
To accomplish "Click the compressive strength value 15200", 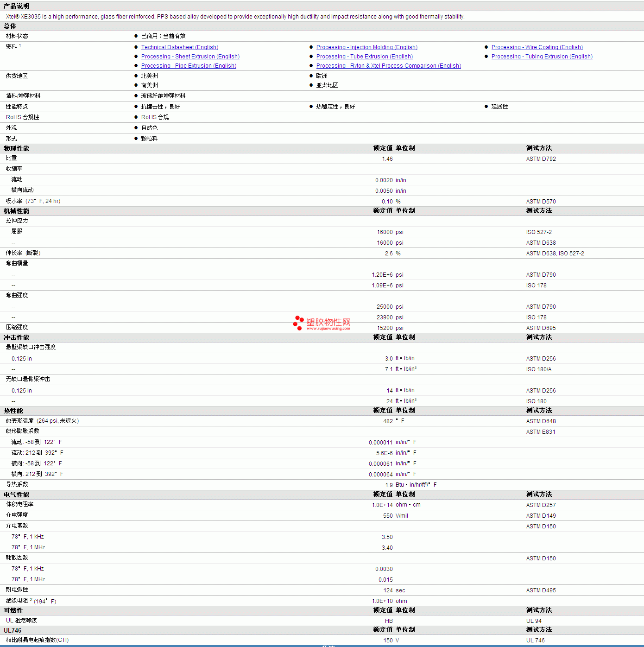I will [x=385, y=328].
